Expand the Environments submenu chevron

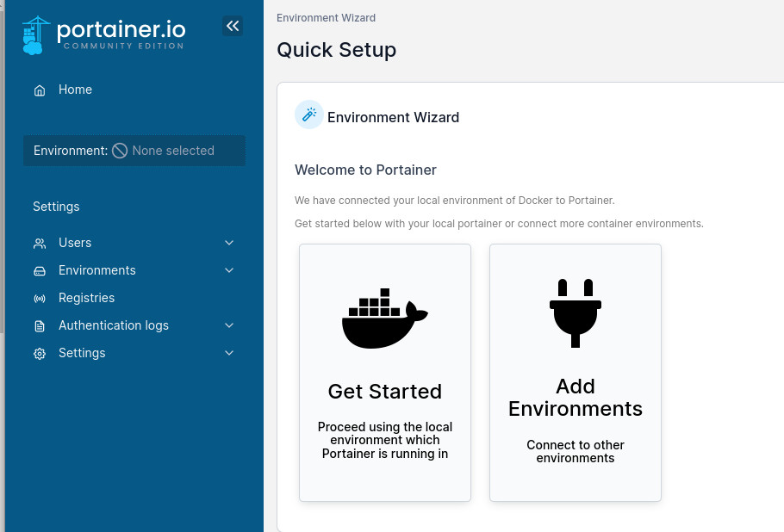tap(229, 270)
